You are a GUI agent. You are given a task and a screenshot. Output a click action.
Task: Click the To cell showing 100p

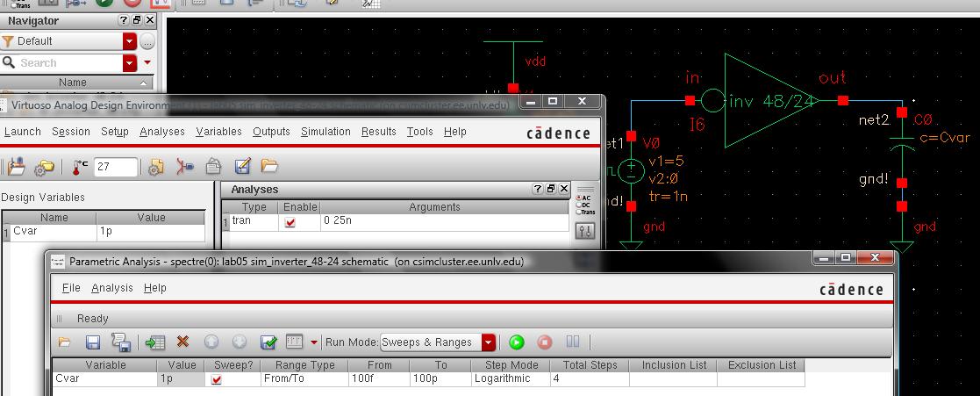point(440,378)
